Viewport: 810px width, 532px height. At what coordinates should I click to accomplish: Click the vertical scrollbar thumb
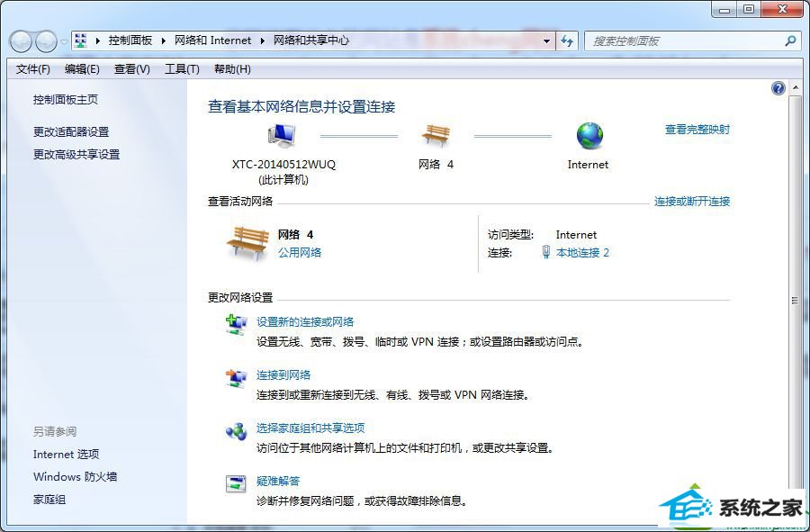tap(795, 300)
